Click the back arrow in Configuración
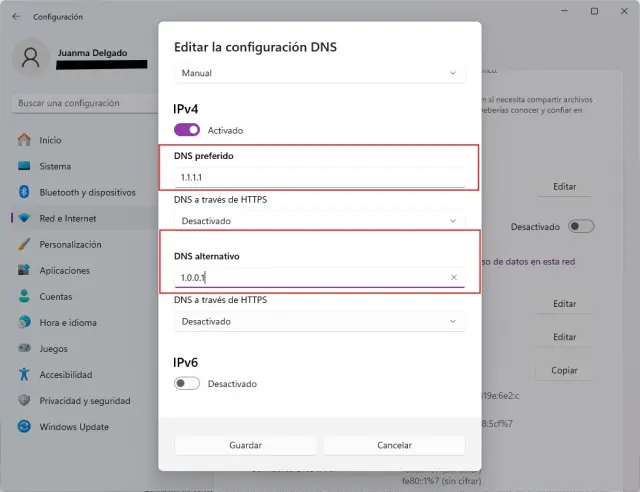This screenshot has width=640, height=492. point(15,16)
